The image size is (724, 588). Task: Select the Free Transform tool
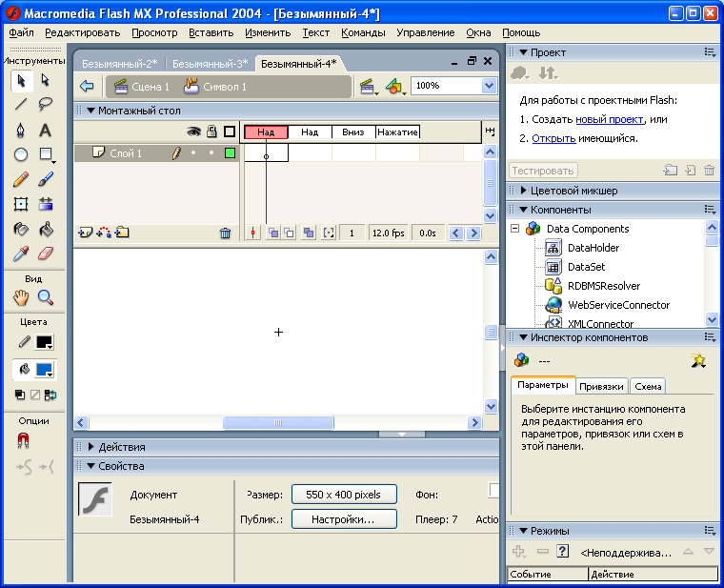21,204
